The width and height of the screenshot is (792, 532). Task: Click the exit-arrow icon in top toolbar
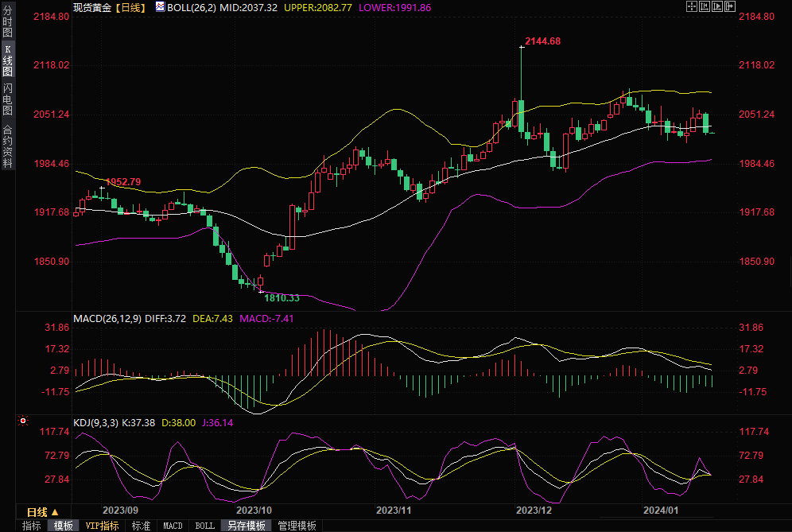[x=730, y=6]
